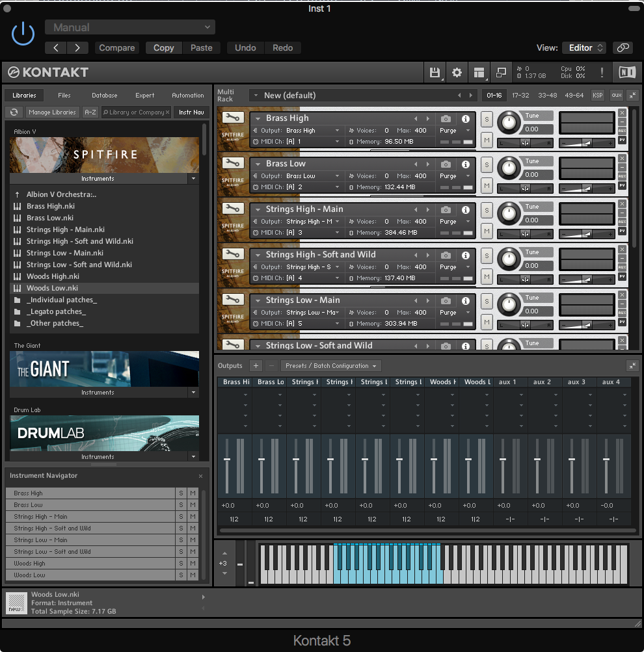Show rack page 33-48
The height and width of the screenshot is (652, 644).
[548, 95]
